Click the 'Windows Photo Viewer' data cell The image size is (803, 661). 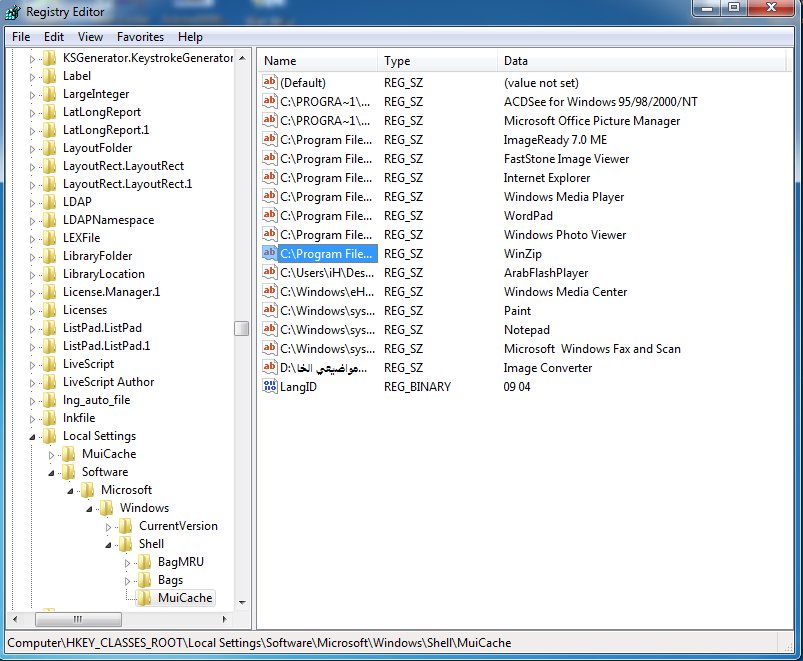tap(565, 234)
